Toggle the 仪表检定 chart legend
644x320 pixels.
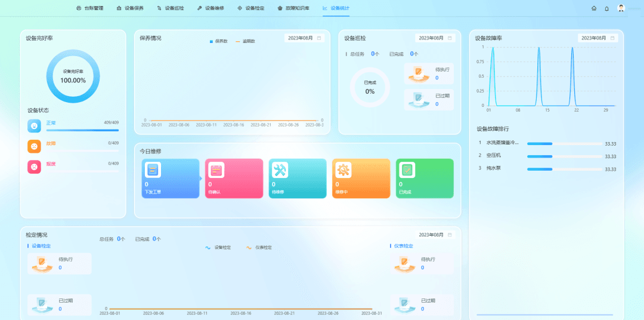tap(259, 248)
